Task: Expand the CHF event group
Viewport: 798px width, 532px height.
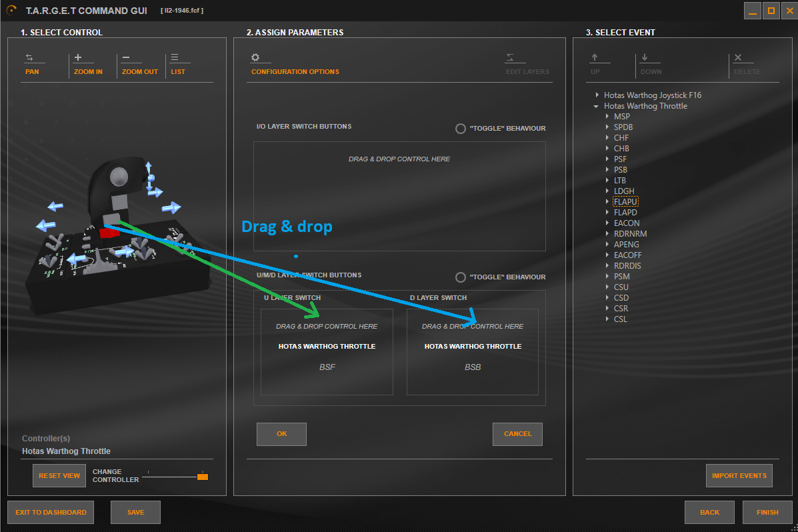Action: point(607,138)
